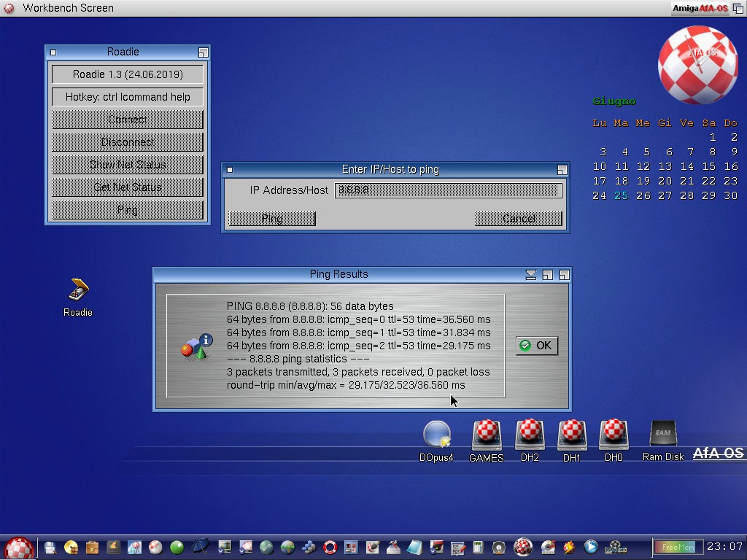This screenshot has height=560, width=747.
Task: Click the calculator icon in the taskbar
Action: point(479,547)
